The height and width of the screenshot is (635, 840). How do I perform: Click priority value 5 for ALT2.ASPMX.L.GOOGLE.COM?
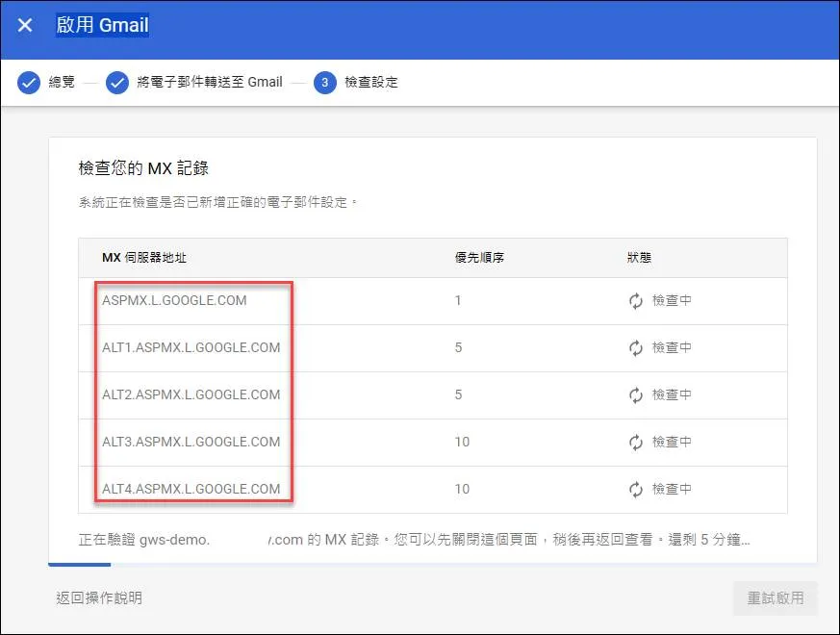[x=458, y=394]
